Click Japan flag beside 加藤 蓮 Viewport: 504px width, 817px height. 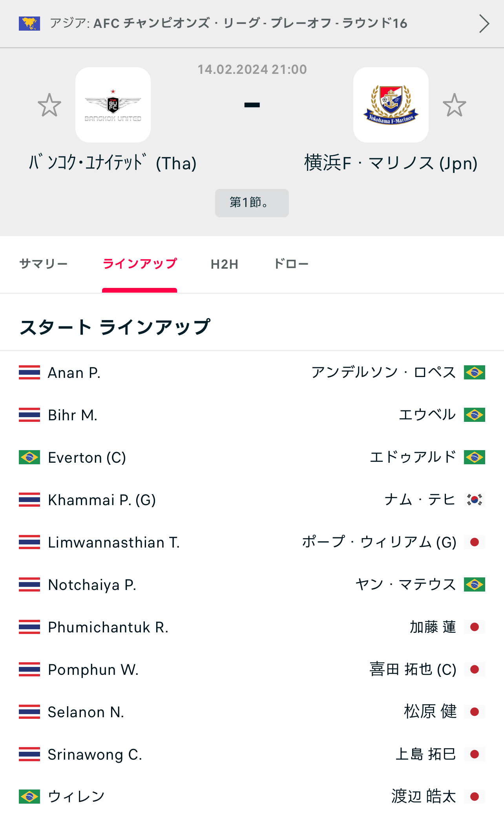point(474,627)
